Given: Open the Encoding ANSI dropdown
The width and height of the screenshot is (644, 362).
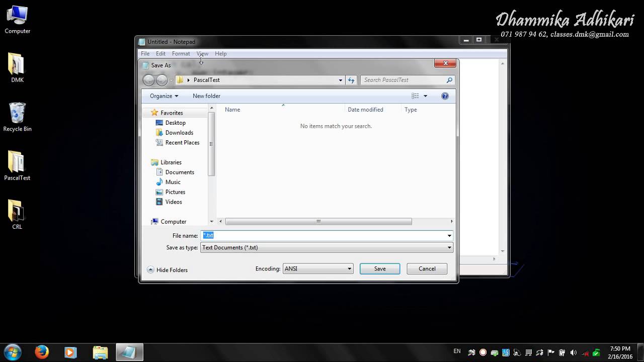Looking at the screenshot, I should [318, 268].
